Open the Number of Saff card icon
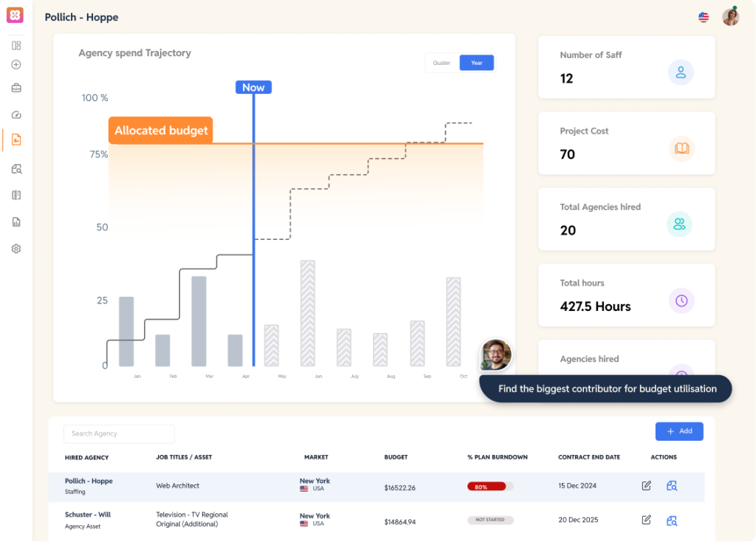756x542 pixels. coord(681,72)
